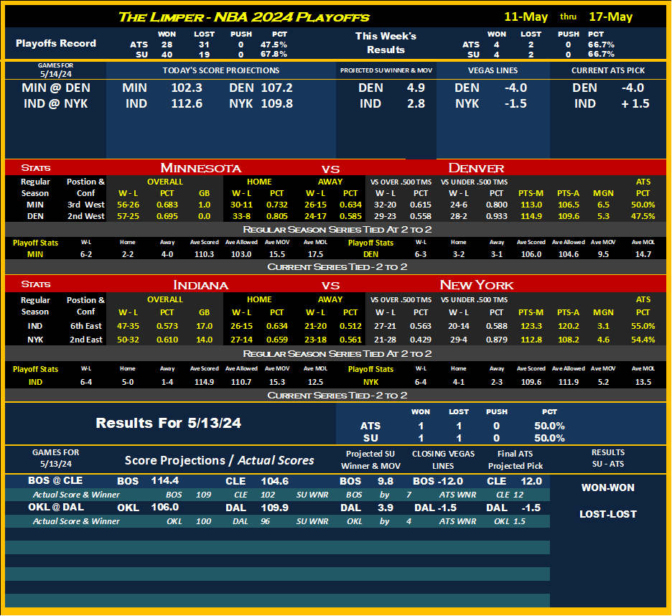Click the "Denver" team heading

click(x=476, y=168)
